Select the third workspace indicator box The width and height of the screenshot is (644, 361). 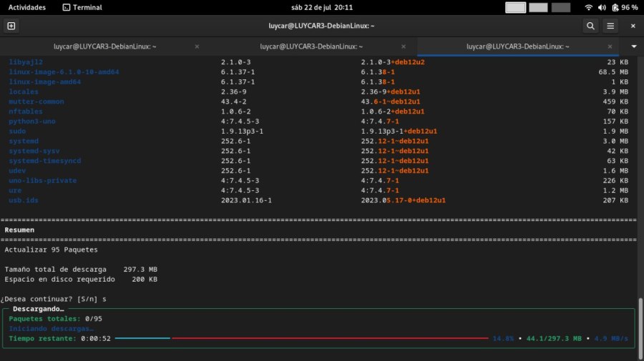tap(561, 7)
